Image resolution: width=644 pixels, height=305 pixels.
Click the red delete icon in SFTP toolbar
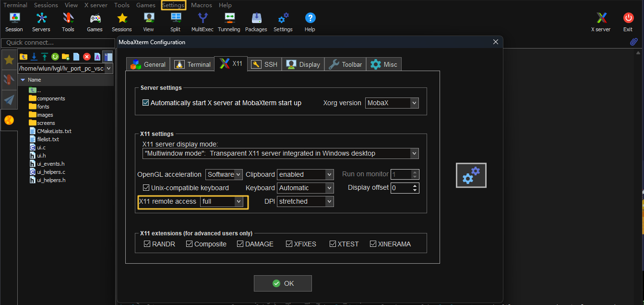(87, 57)
